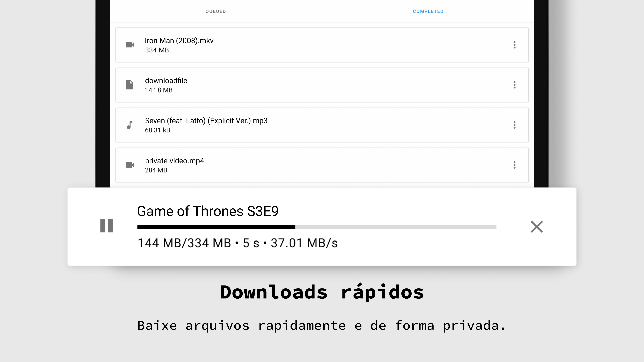644x362 pixels.
Task: Click the download progress bar
Action: tap(317, 227)
